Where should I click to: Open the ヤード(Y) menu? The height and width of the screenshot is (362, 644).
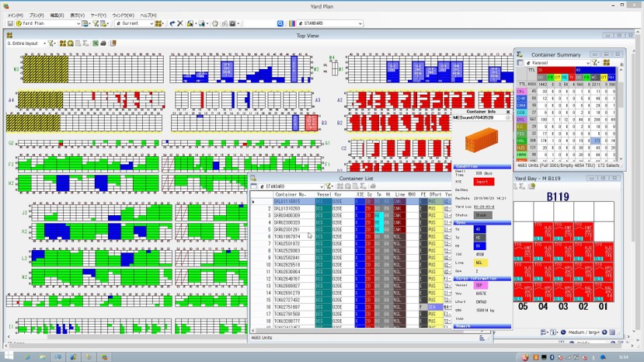[x=98, y=15]
